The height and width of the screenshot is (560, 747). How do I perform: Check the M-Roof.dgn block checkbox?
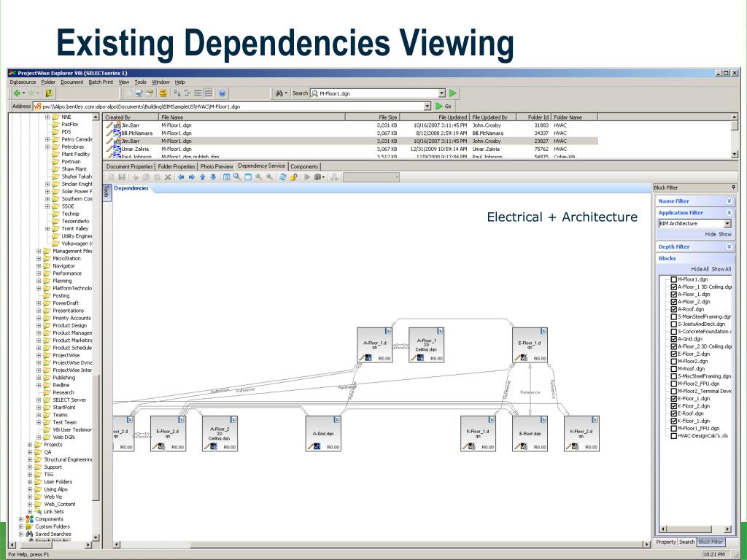[x=673, y=368]
